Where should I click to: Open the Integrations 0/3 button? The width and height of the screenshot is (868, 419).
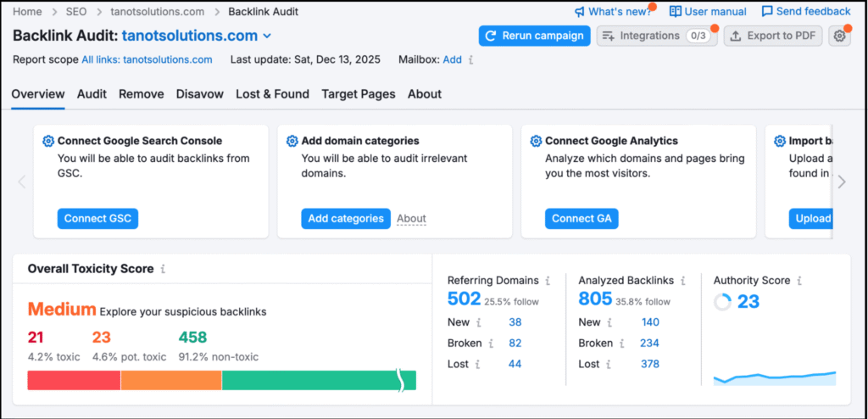point(657,36)
